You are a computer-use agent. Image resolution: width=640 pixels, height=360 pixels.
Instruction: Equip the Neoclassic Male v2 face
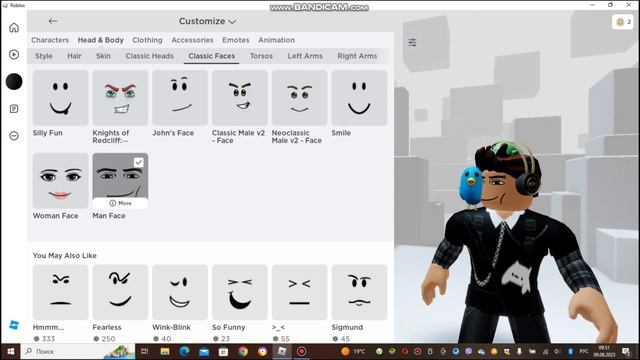click(x=300, y=98)
